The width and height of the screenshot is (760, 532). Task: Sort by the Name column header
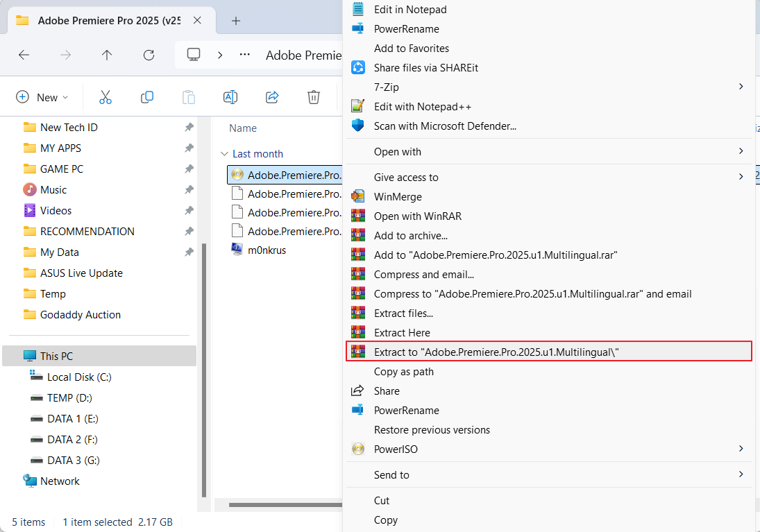click(x=243, y=128)
